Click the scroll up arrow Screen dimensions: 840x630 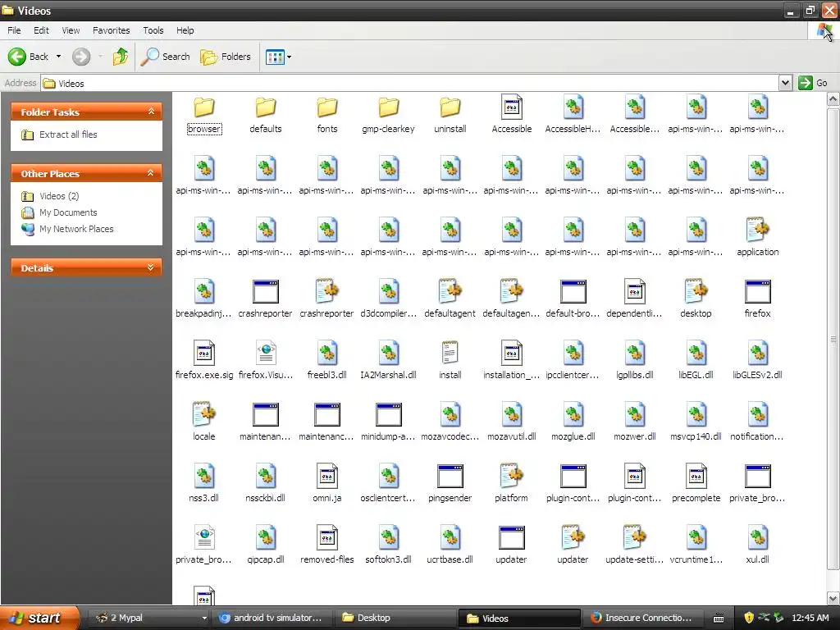click(x=833, y=99)
